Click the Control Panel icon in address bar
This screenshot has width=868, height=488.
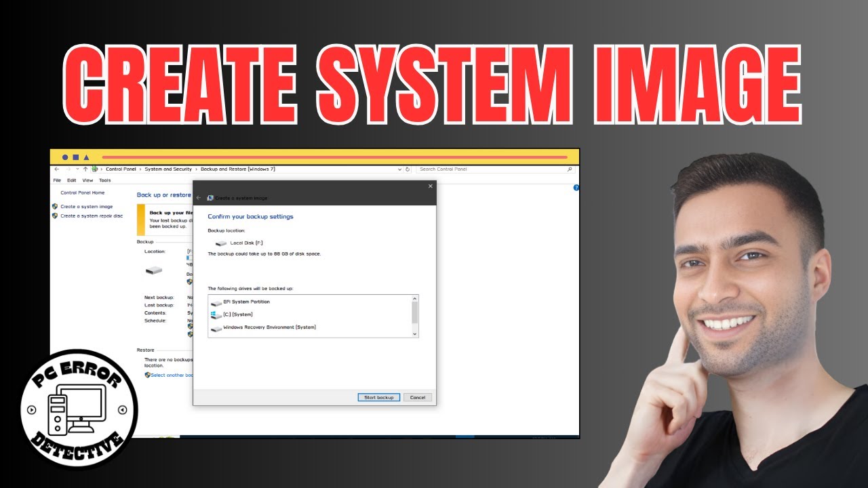[x=94, y=169]
